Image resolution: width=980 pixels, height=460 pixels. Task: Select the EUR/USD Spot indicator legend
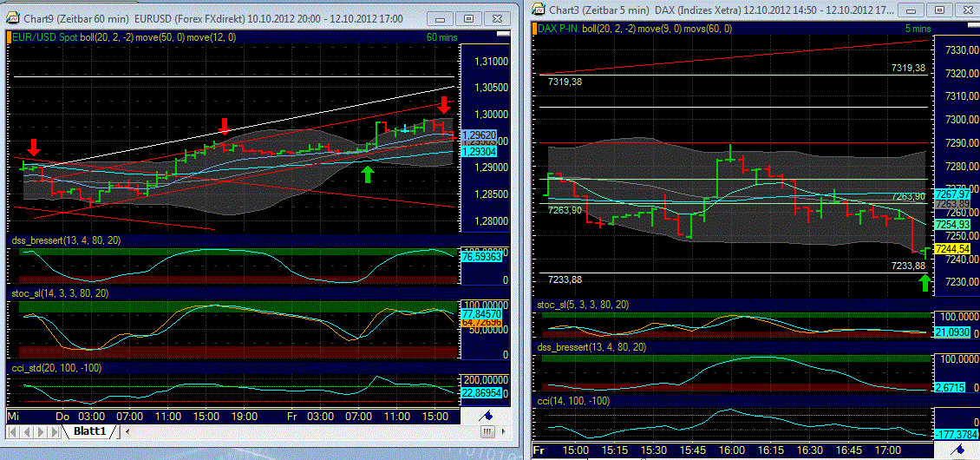[124, 37]
